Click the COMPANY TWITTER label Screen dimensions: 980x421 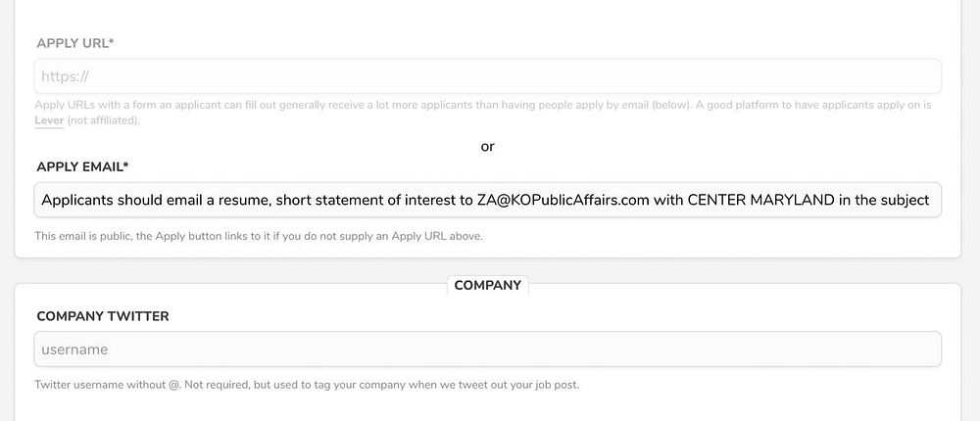103,316
